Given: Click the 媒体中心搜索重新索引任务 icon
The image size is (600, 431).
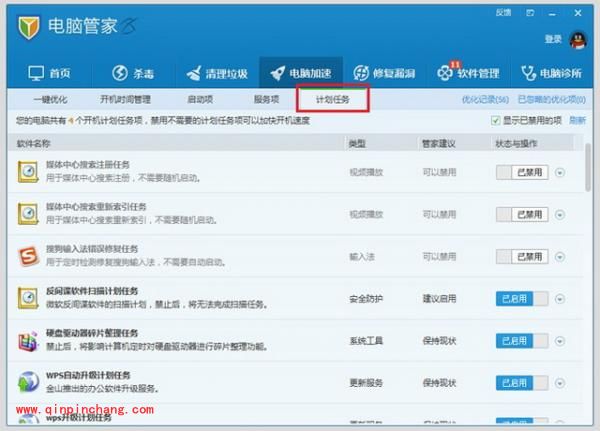Looking at the screenshot, I should click(x=28, y=214).
